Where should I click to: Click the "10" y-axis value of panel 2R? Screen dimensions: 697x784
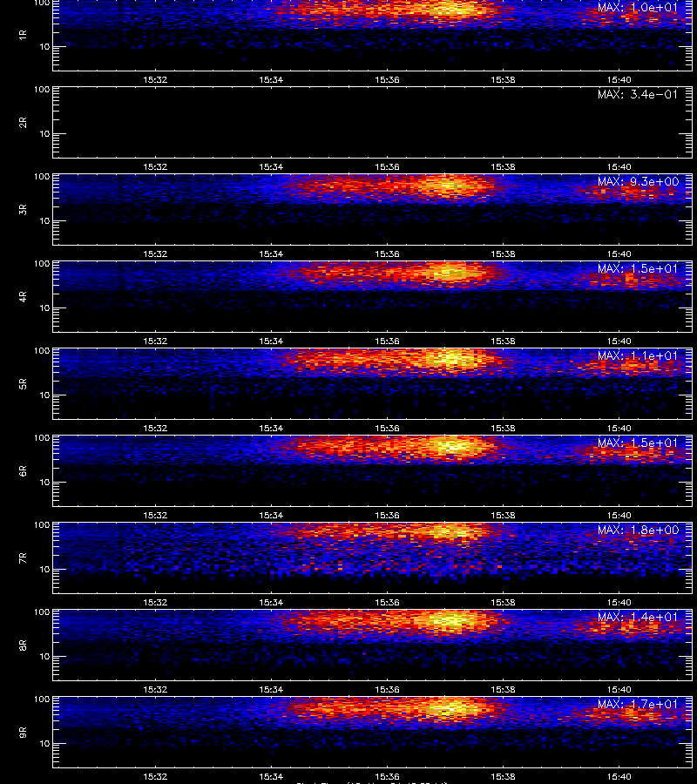pyautogui.click(x=44, y=133)
